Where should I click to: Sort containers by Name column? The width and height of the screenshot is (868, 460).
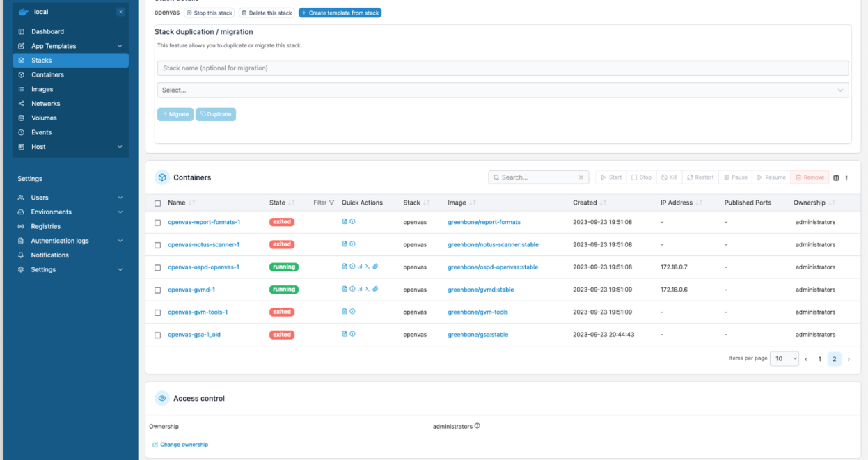181,203
